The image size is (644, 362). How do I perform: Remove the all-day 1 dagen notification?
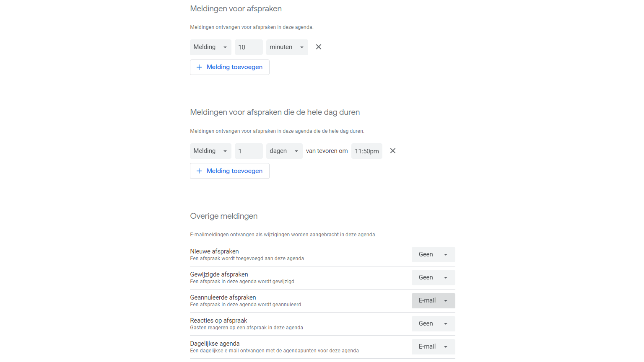coord(393,151)
